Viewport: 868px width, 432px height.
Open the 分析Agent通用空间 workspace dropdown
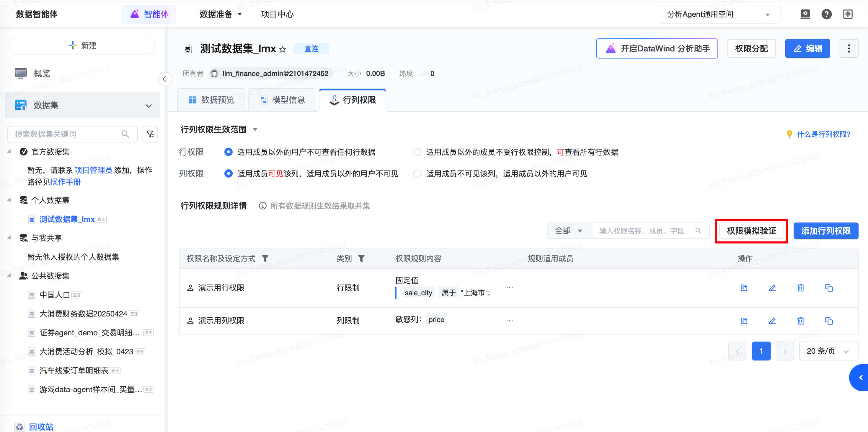coord(720,14)
